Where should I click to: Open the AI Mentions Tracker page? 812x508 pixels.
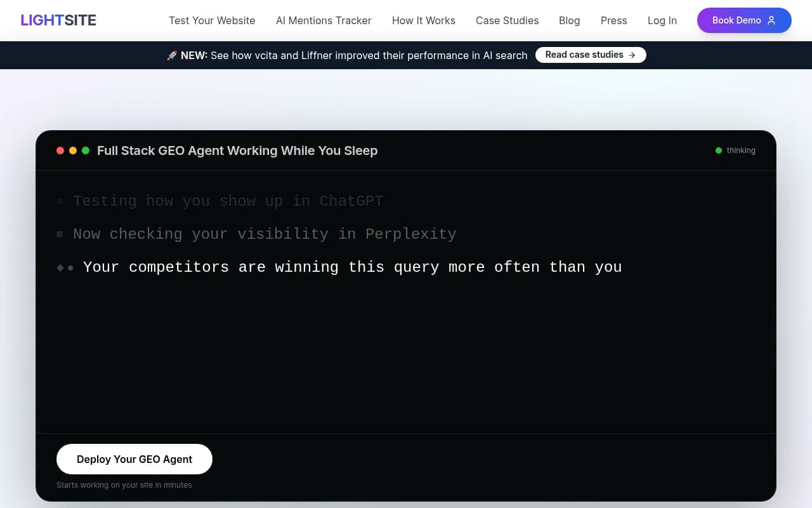coord(324,20)
